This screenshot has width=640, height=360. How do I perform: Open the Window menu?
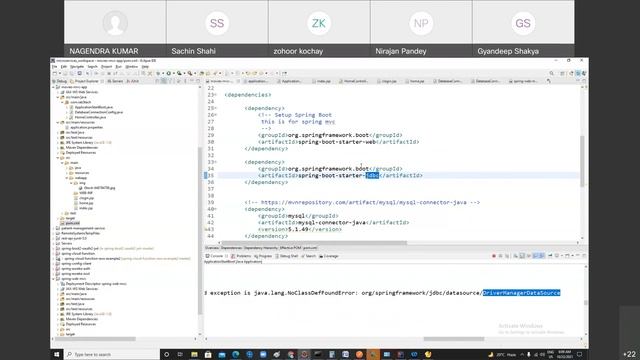131,67
